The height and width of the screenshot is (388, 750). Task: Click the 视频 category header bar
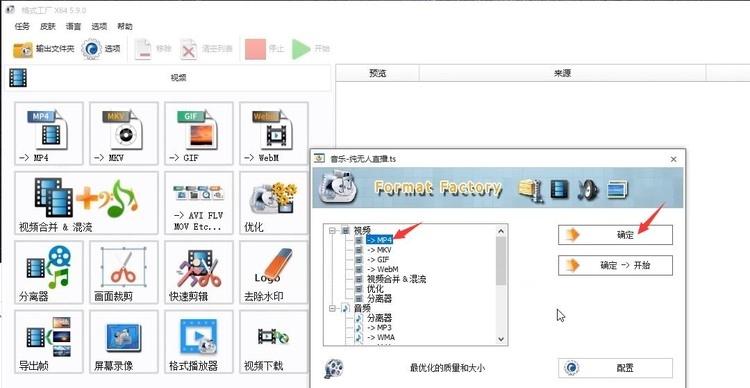pyautogui.click(x=167, y=78)
